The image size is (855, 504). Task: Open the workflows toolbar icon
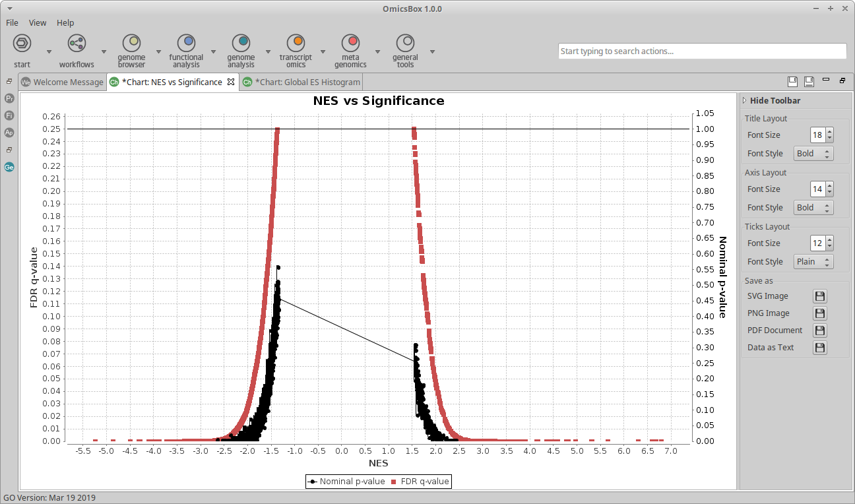77,44
